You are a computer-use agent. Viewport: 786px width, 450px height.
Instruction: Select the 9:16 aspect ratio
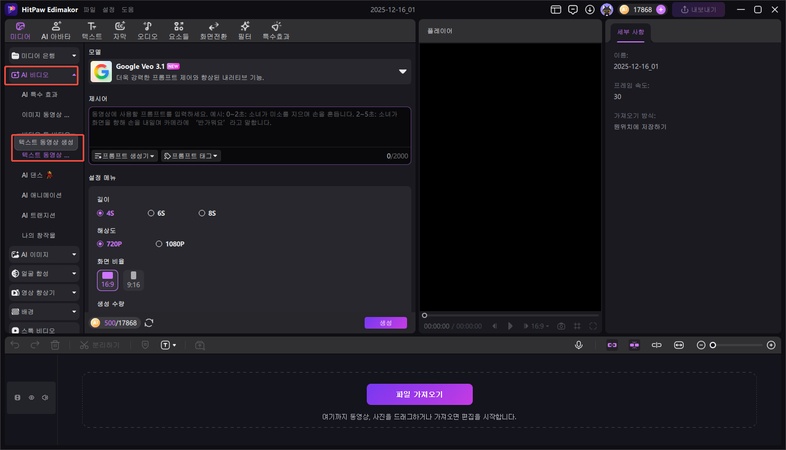[x=133, y=280]
